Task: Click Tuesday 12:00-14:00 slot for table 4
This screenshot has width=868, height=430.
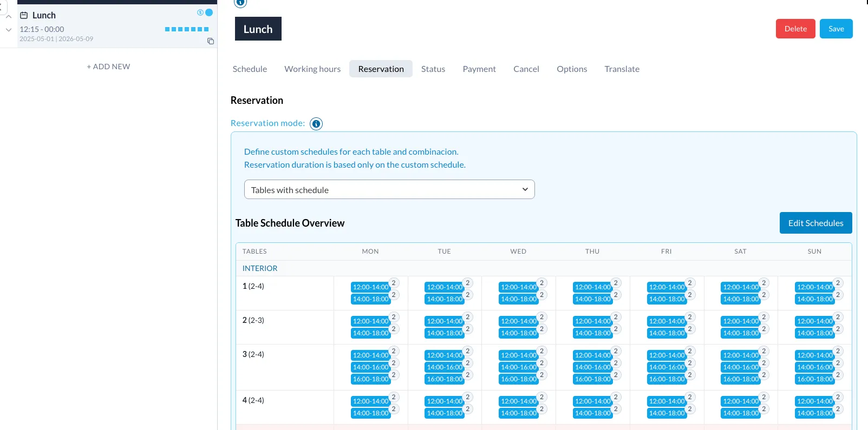Action: (x=445, y=401)
